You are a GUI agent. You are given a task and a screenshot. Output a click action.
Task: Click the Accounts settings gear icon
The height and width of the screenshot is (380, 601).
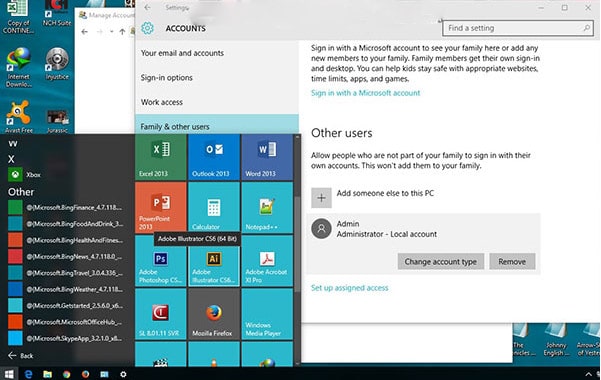(x=147, y=28)
